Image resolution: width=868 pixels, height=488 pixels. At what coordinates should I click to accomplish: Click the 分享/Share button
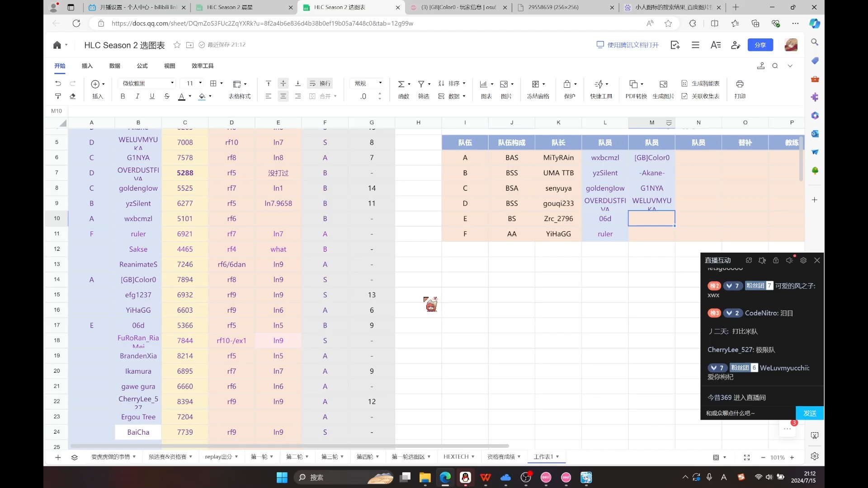[x=763, y=45]
